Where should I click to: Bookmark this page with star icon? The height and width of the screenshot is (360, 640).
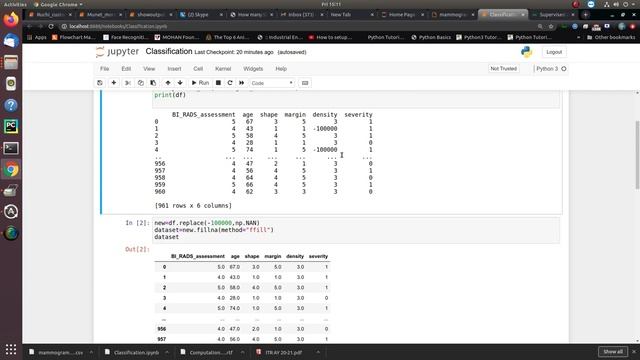click(551, 26)
